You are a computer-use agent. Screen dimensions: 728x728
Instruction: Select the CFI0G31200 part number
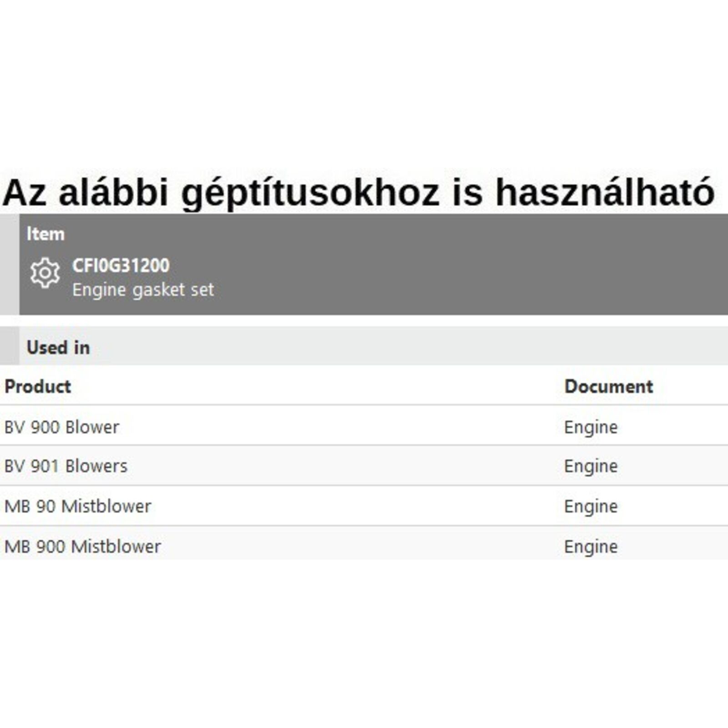121,266
